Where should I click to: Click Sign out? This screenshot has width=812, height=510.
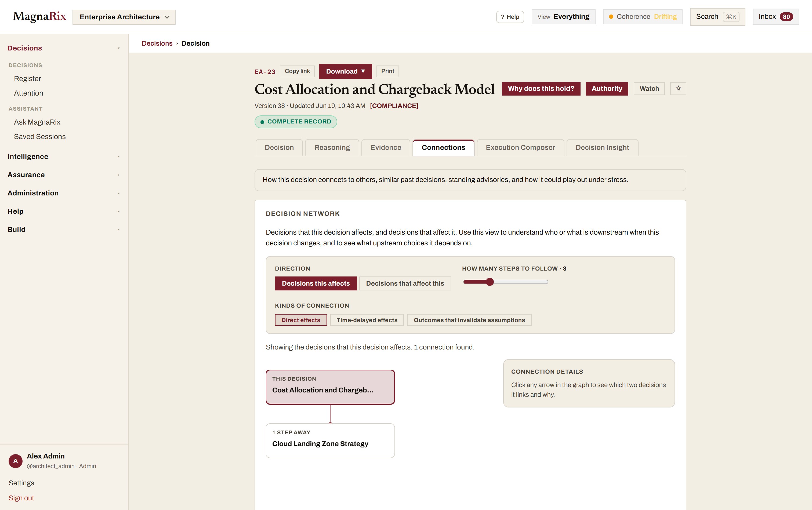(21, 498)
